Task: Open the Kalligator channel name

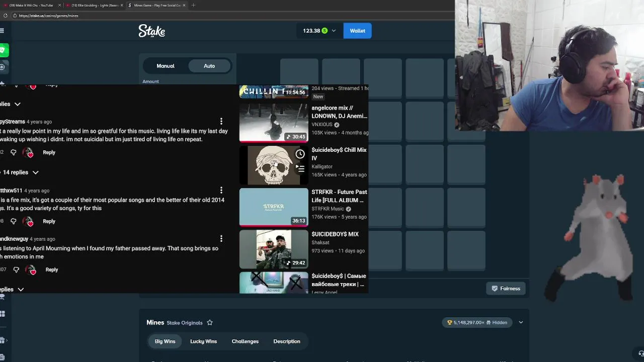Action: click(322, 166)
